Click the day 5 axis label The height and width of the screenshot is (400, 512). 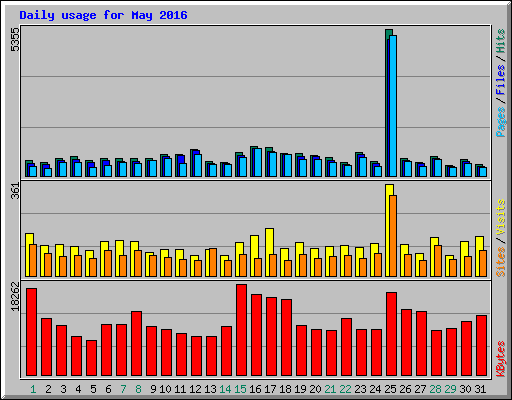click(93, 389)
